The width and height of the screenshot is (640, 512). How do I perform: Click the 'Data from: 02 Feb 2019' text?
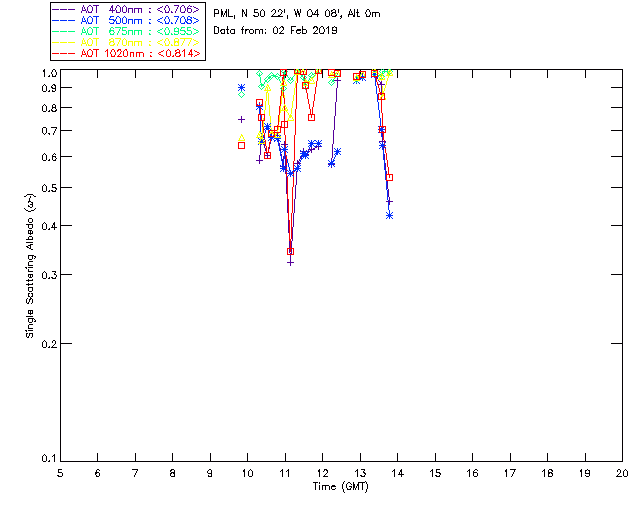[x=276, y=31]
